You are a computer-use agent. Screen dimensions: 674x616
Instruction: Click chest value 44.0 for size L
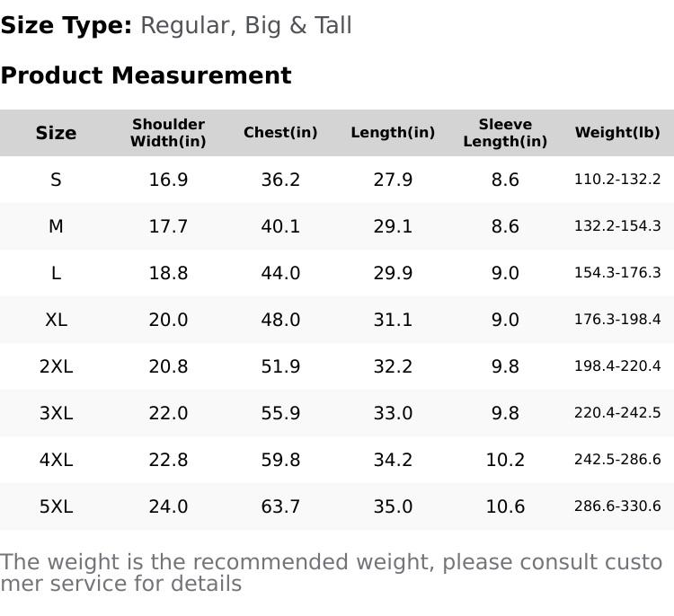click(x=280, y=273)
